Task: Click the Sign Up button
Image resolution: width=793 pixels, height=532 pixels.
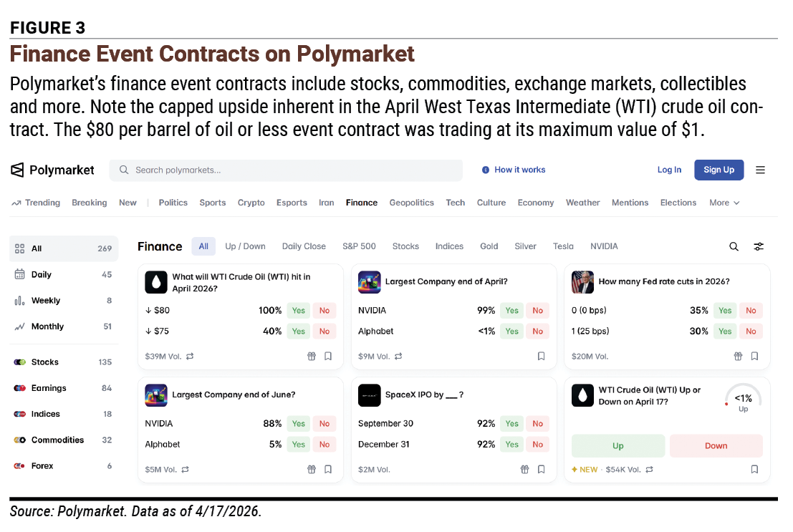Action: 718,170
